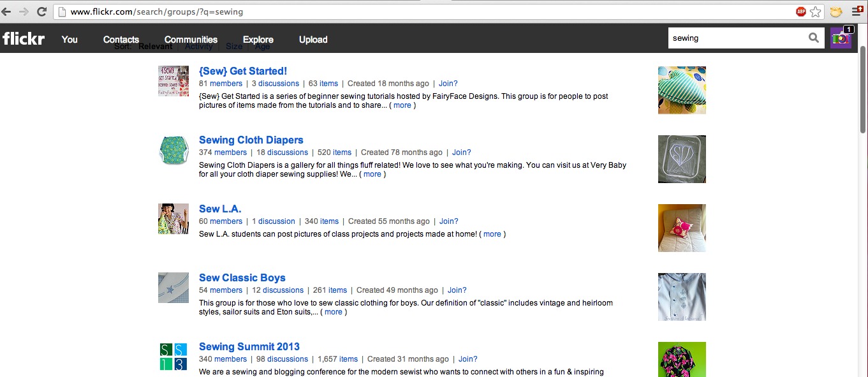Open the You menu
This screenshot has width=868, height=377.
70,40
